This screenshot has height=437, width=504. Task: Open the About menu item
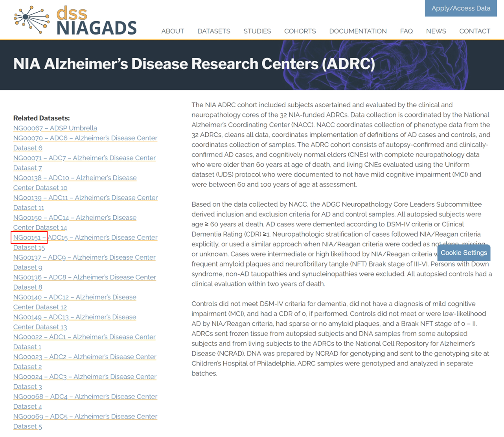click(173, 31)
